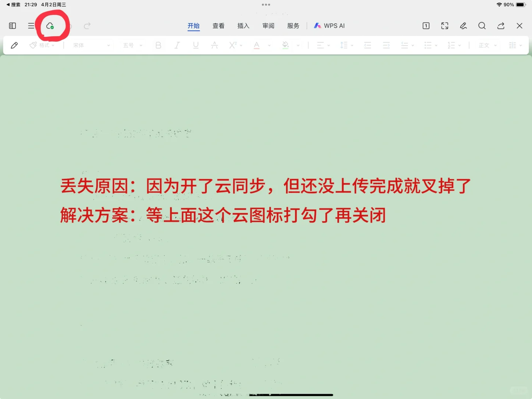
Task: Toggle underline formatting
Action: point(195,45)
